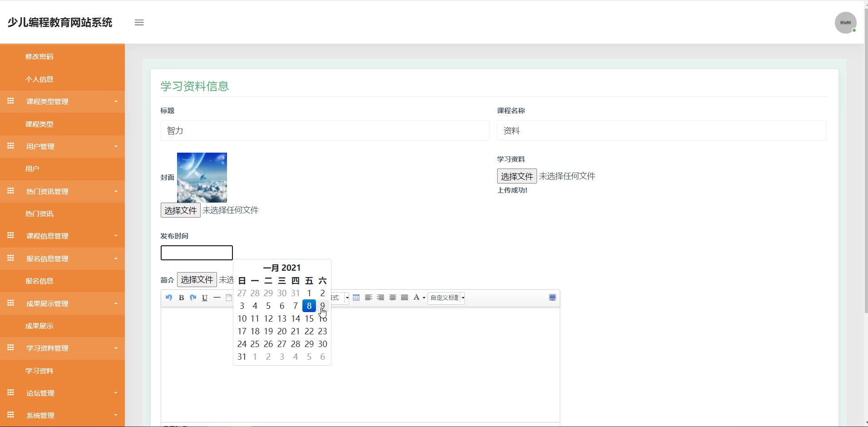The width and height of the screenshot is (868, 427).
Task: Collapse the 热门资讯管理 caret
Action: coord(116,191)
